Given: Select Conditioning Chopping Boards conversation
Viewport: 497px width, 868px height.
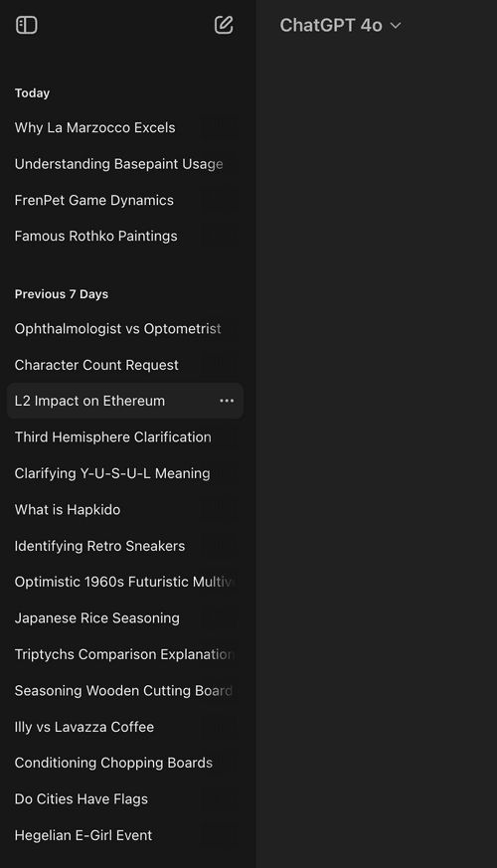Looking at the screenshot, I should pos(125,763).
